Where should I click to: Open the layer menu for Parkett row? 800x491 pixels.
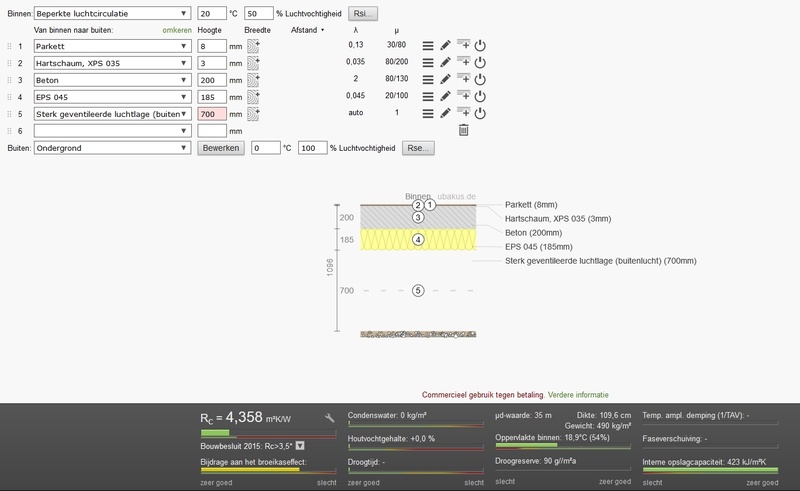tap(428, 46)
